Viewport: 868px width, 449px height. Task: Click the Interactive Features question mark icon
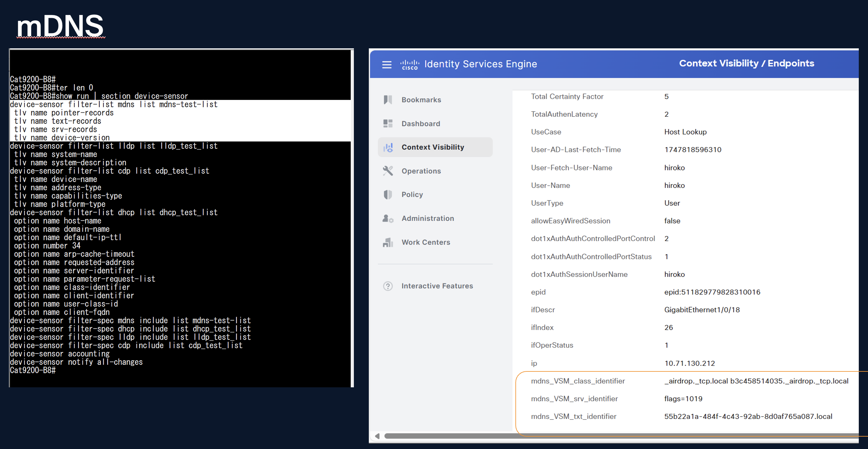point(388,286)
